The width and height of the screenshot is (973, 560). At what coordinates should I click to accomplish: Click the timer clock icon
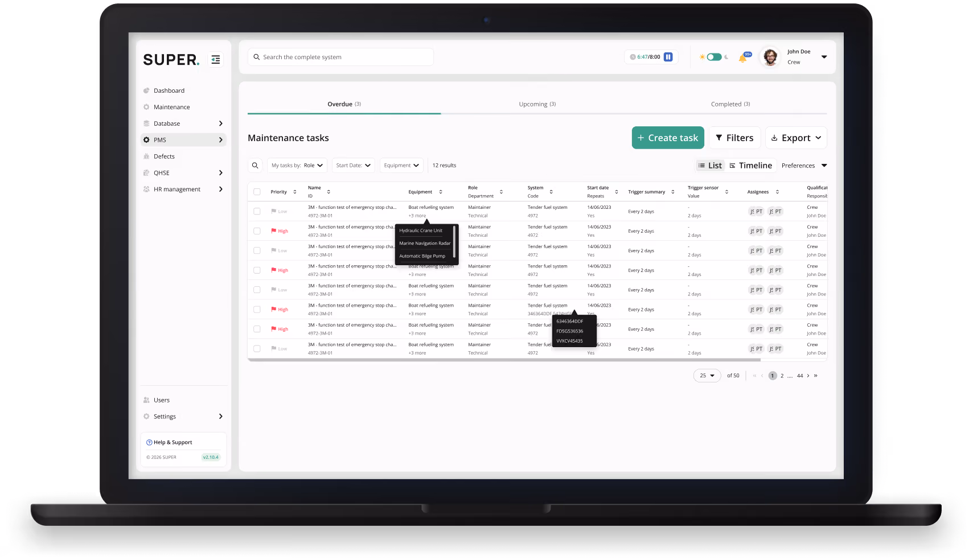pyautogui.click(x=633, y=57)
